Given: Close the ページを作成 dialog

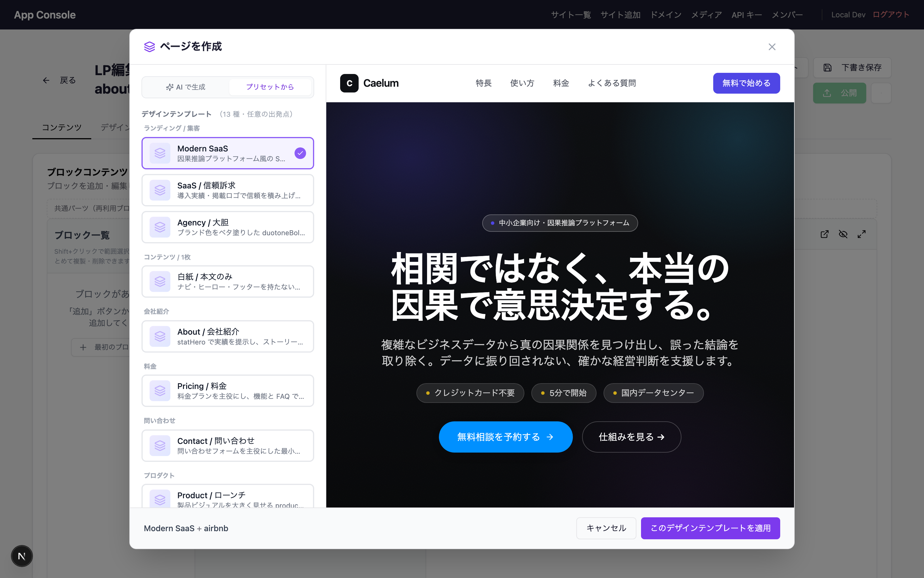Looking at the screenshot, I should (x=772, y=47).
